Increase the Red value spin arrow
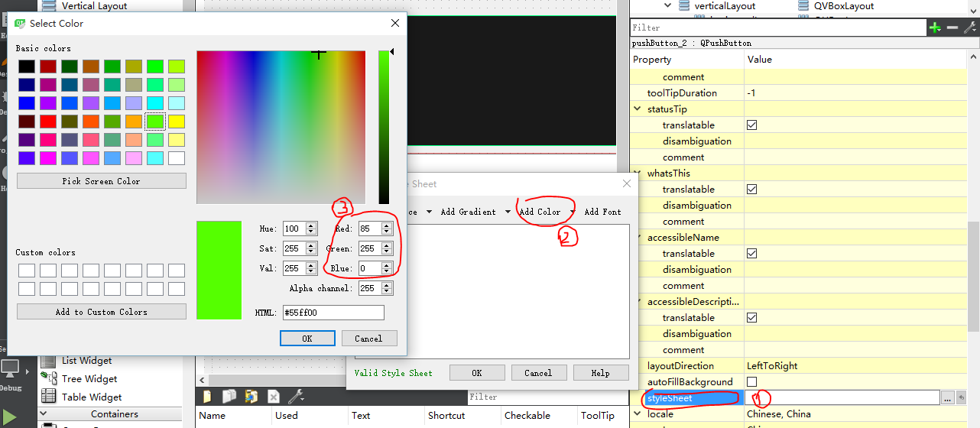 387,225
